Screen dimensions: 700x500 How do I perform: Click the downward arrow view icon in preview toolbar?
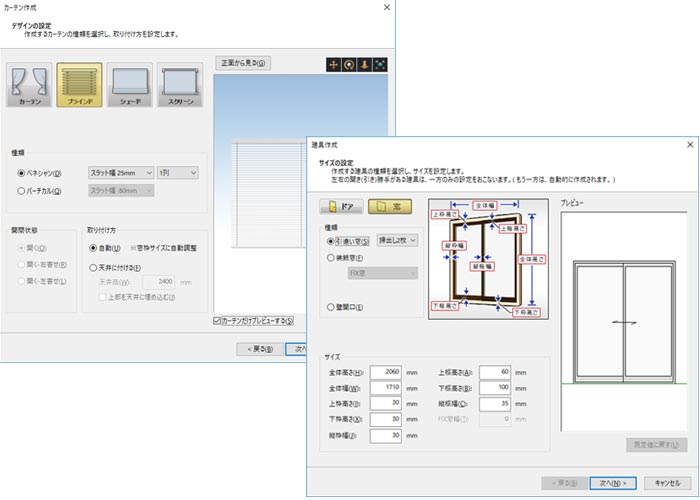pyautogui.click(x=364, y=64)
